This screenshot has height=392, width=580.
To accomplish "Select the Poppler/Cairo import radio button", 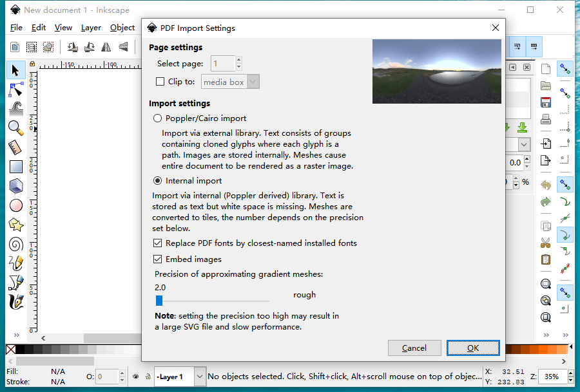I will click(157, 118).
